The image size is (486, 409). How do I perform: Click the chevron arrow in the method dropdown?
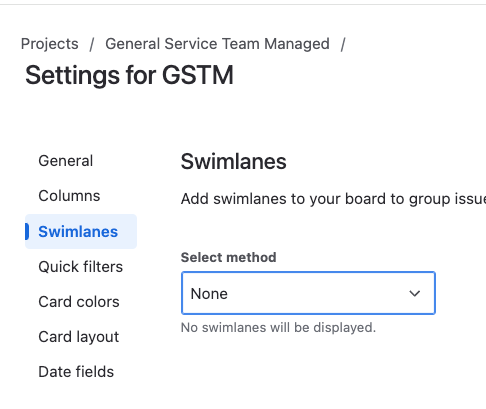pos(415,293)
